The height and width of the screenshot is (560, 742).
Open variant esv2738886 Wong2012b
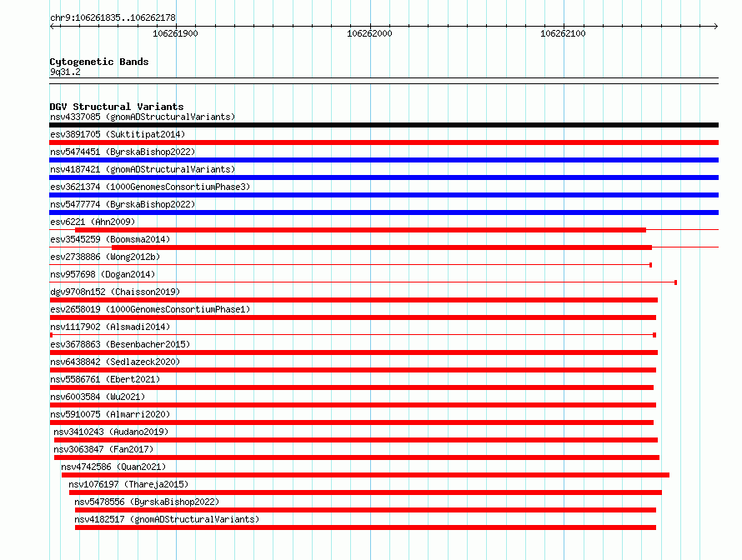coord(105,257)
